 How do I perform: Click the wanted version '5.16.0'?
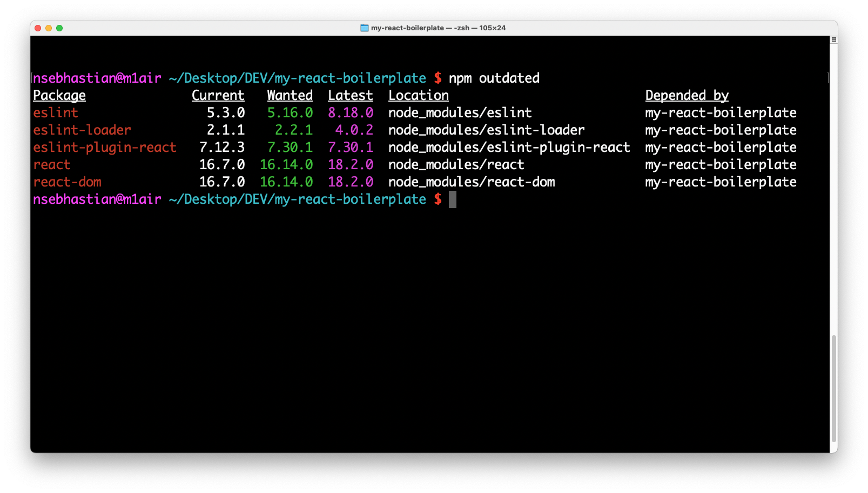(x=290, y=113)
